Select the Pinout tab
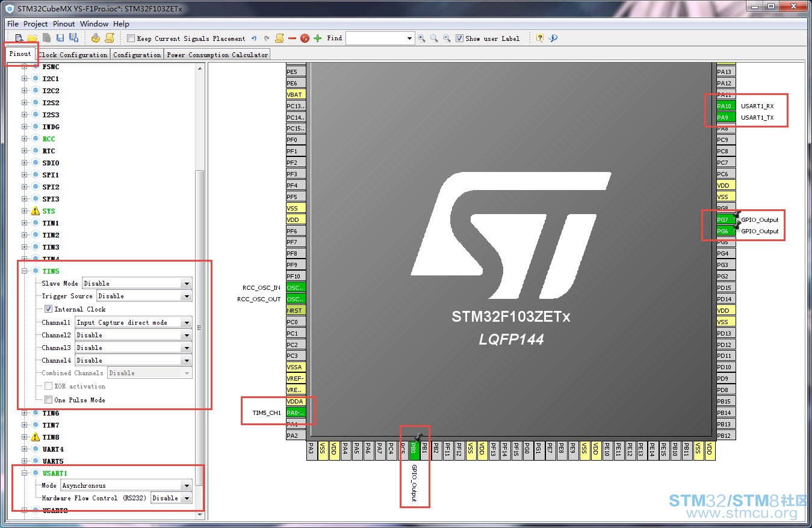This screenshot has height=528, width=812. point(20,54)
